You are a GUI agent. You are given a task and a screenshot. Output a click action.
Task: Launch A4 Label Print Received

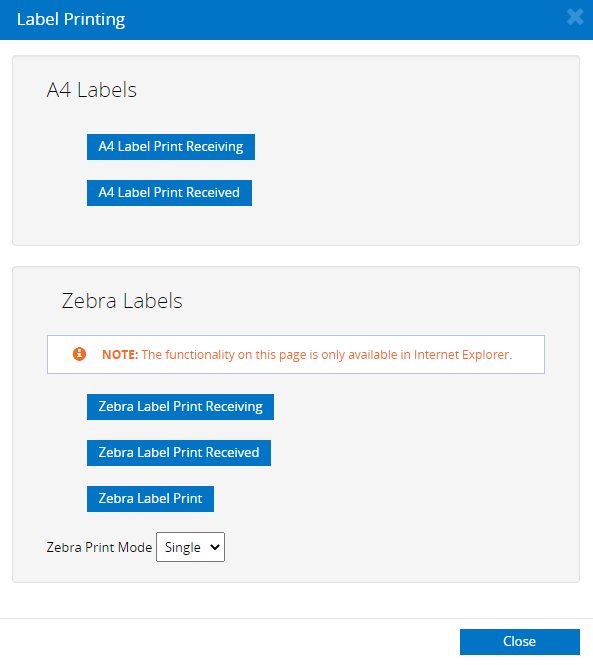[x=169, y=193]
